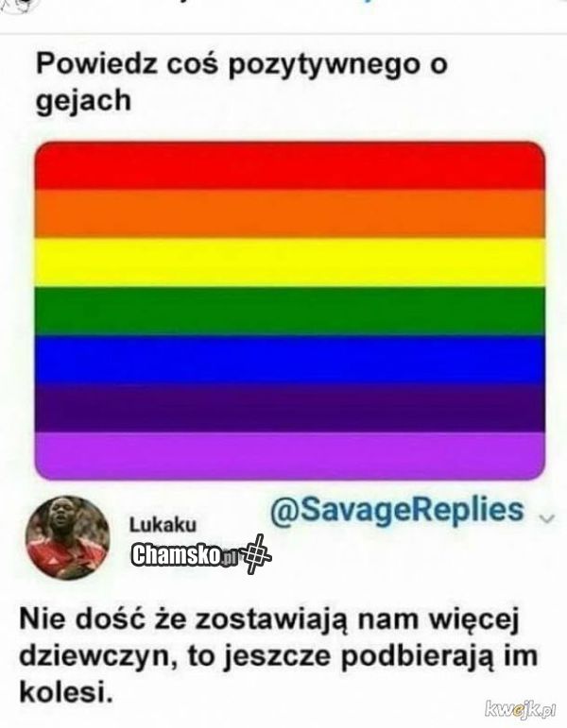Click the line "dziewczyn, to jeszcze podbierają im"
Viewport: 567px width, 728px height.
(x=279, y=656)
